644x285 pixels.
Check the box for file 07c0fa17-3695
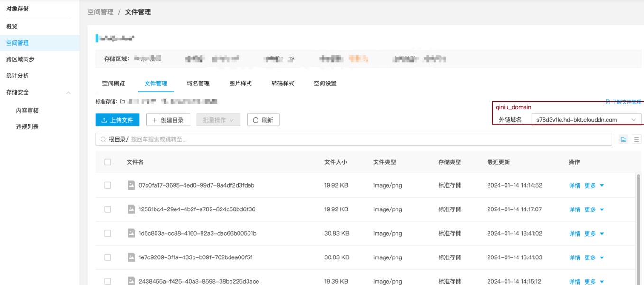(x=108, y=185)
